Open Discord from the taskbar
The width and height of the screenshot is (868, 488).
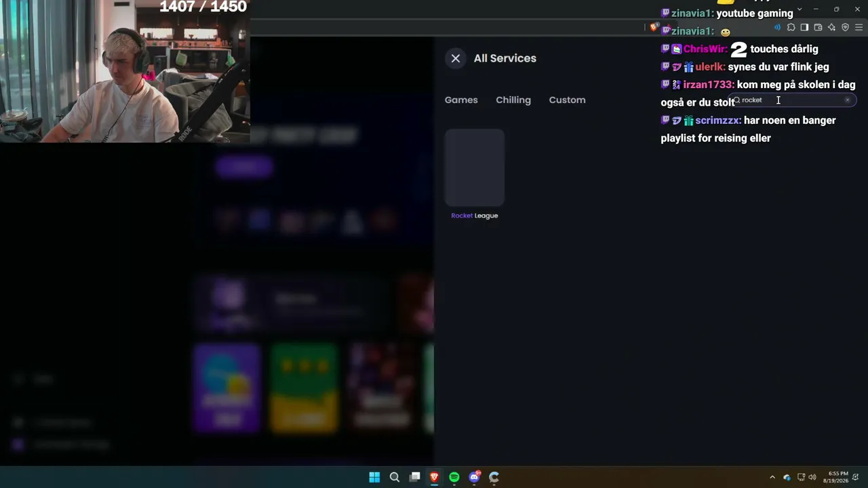coord(474,477)
